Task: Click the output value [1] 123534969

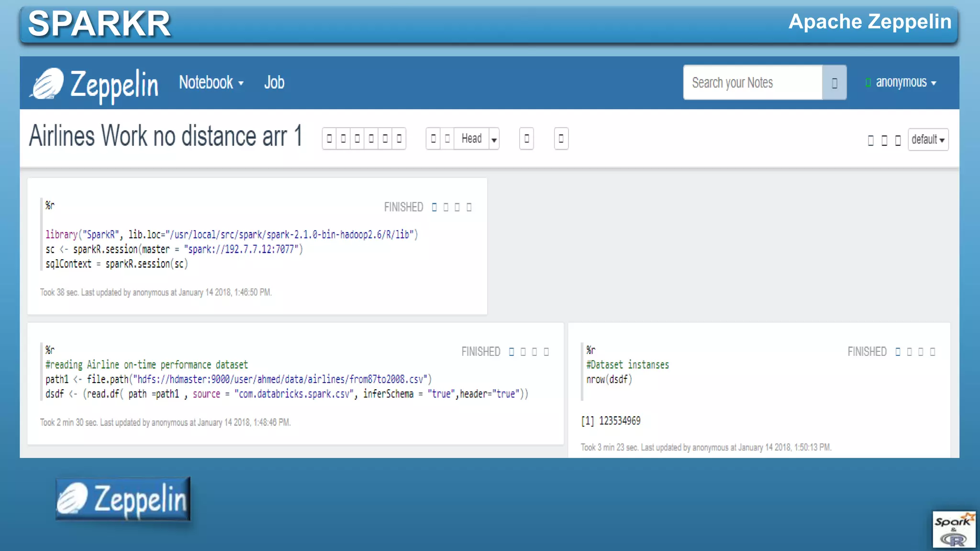Action: 611,421
